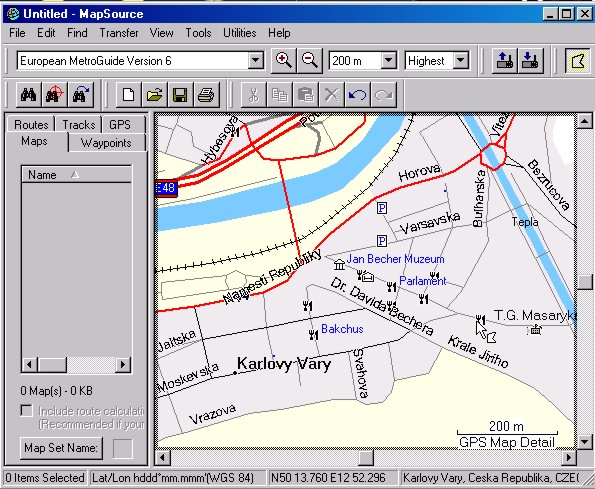Image resolution: width=595 pixels, height=489 pixels.
Task: Click the Cut scissors icon
Action: pyautogui.click(x=254, y=94)
